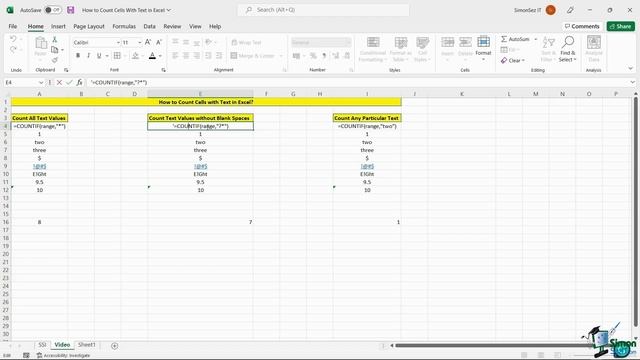The image size is (640, 360).
Task: Open the AutoSum dropdown arrow
Action: point(536,39)
